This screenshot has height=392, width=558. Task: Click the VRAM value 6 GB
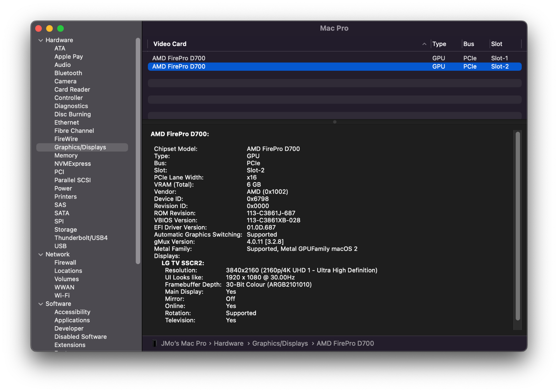coord(254,185)
